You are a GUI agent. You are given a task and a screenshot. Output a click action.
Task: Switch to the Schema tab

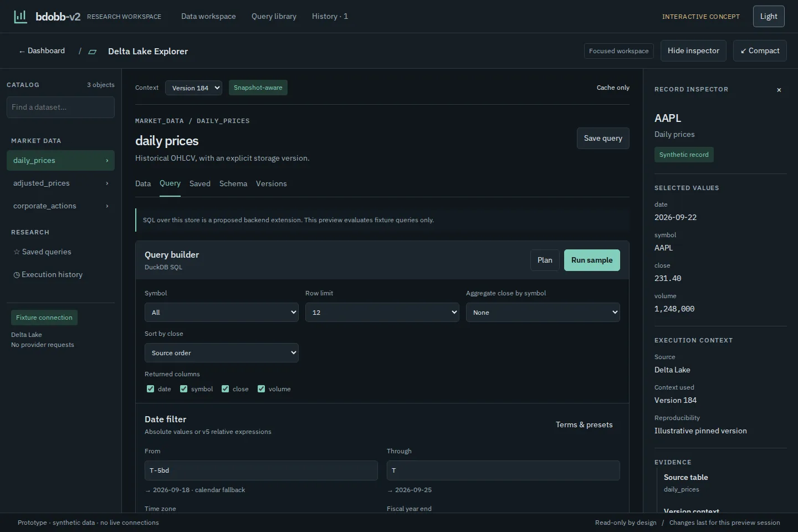233,183
